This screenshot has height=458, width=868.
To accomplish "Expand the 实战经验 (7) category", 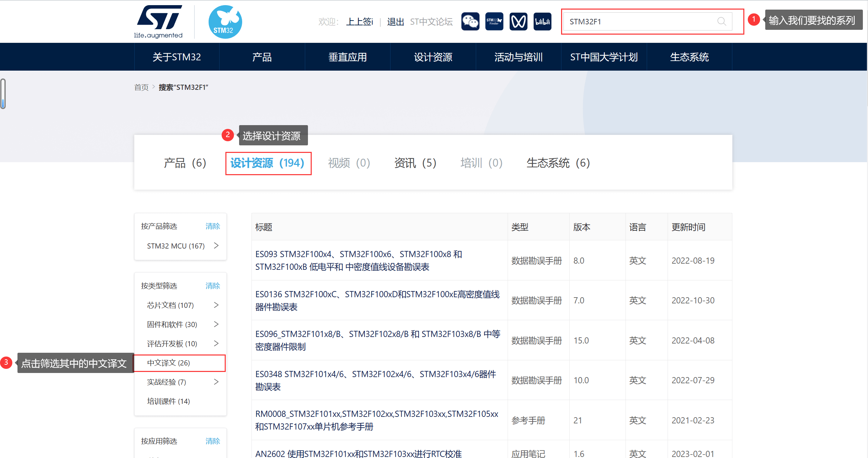I will 216,382.
